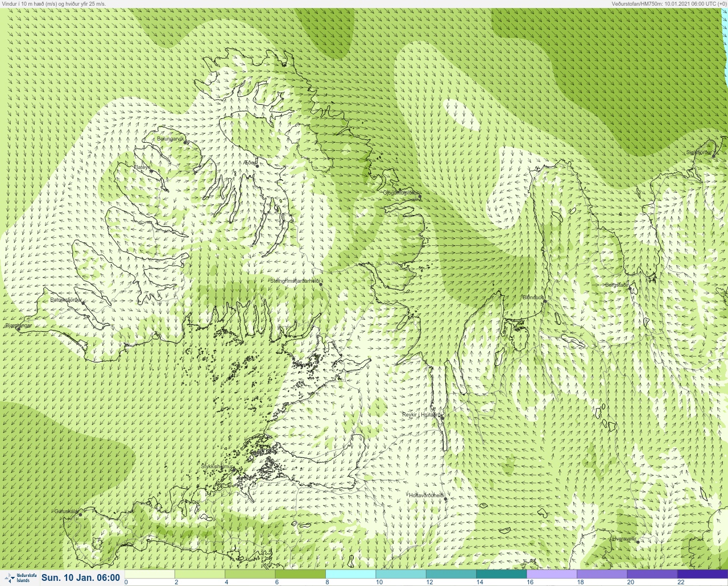Click the legend value 8
Viewport: 728px width, 586px height.
328,582
